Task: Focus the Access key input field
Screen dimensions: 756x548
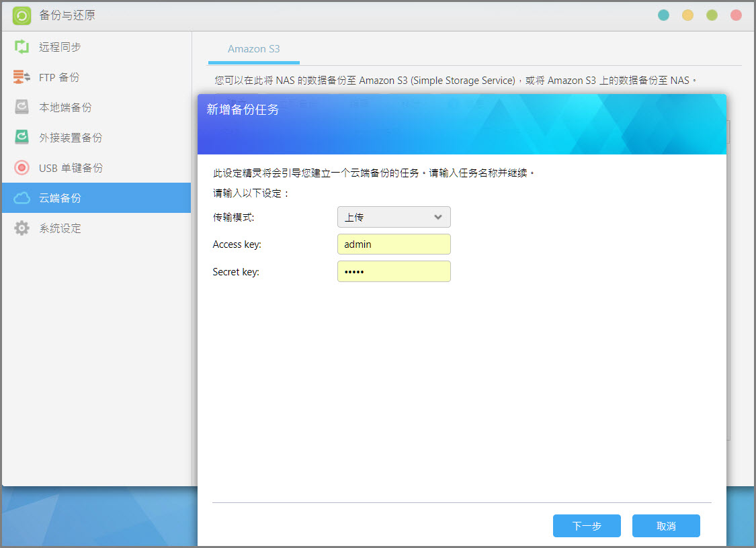Action: click(x=394, y=244)
